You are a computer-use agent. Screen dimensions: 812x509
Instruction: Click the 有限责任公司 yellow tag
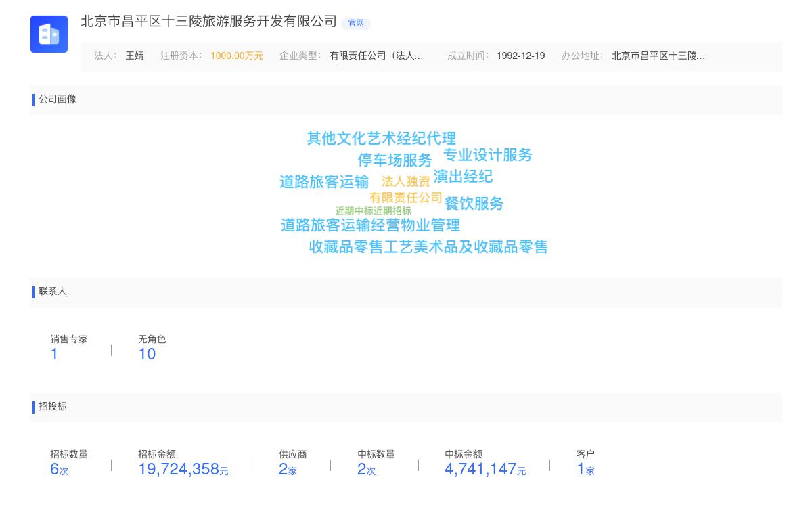(x=405, y=198)
